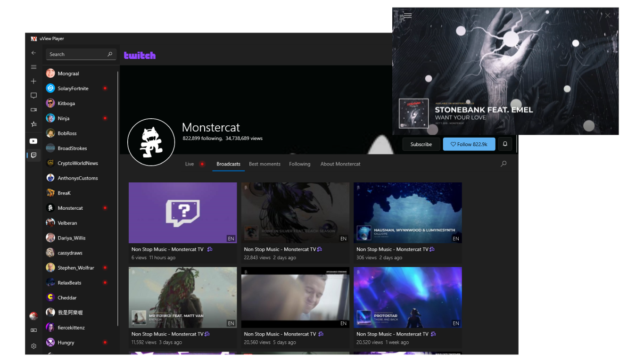The image size is (644, 362).
Task: Switch to YouTube via sidebar icon
Action: (x=33, y=141)
